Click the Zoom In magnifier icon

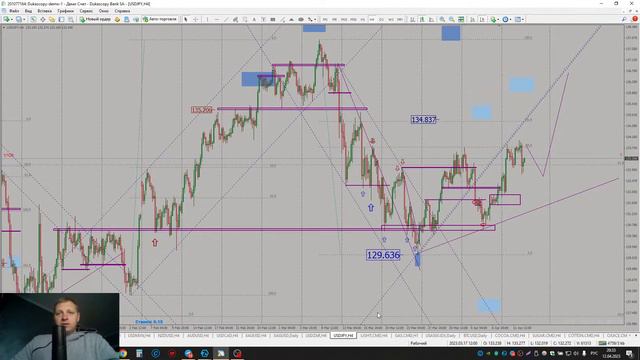[442, 19]
